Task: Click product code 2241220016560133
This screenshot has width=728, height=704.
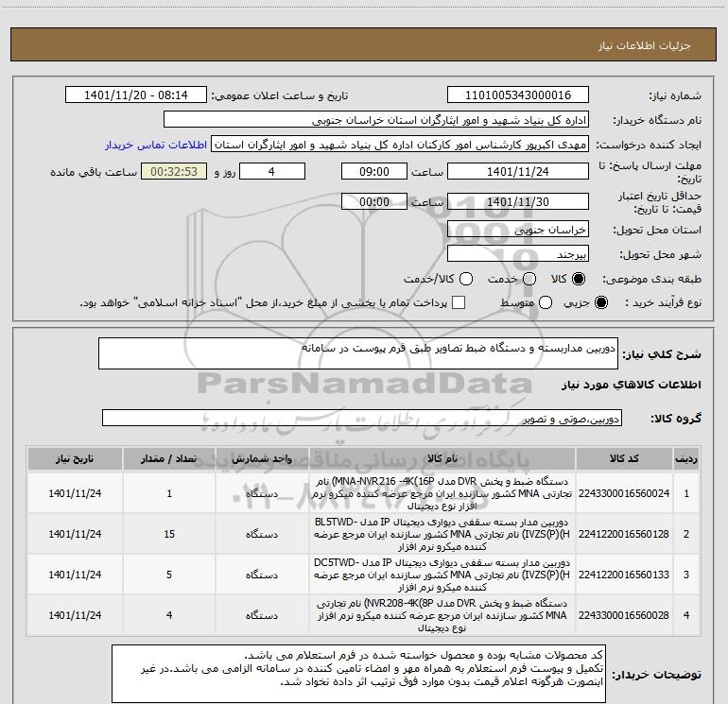Action: (x=624, y=575)
